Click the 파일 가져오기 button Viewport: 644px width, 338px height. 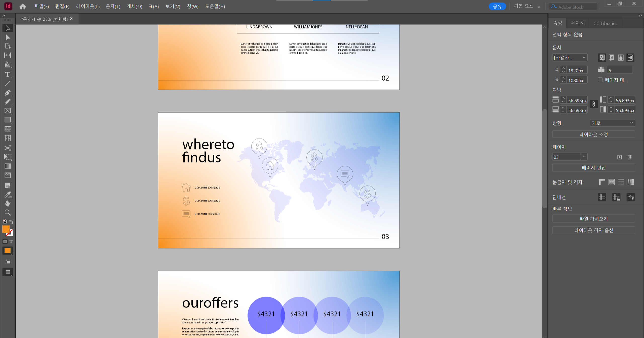pos(593,219)
